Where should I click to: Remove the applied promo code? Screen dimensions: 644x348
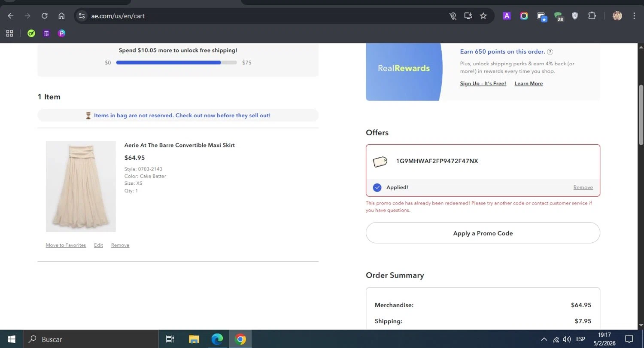tap(583, 187)
